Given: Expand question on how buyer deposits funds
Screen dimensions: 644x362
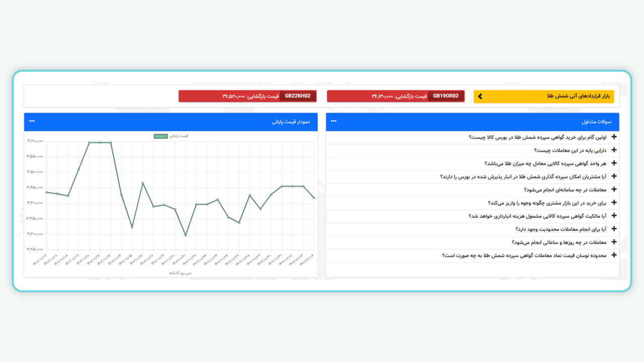Looking at the screenshot, I should click(x=614, y=203).
